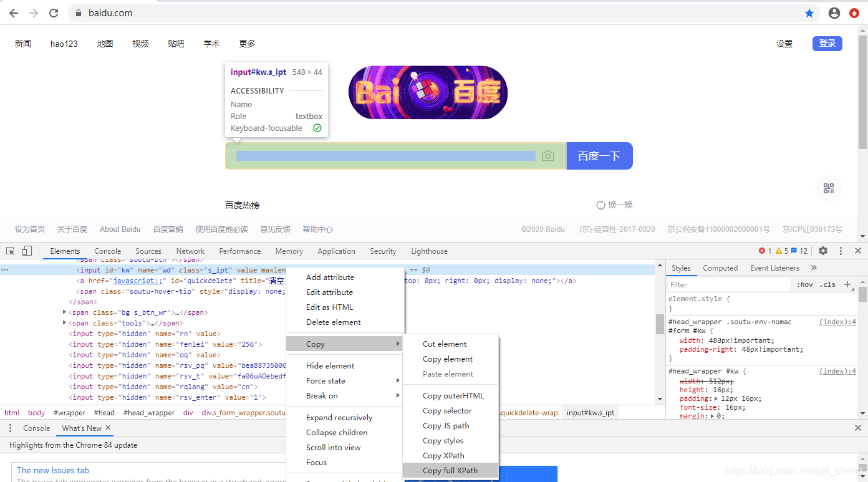The width and height of the screenshot is (868, 482).
Task: Expand the span class tools node
Action: pos(65,323)
